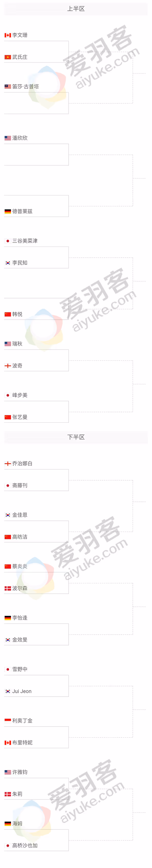Click the USA flag next to 潘欣欣
Image resolution: width=152 pixels, height=868 pixels.
tap(8, 138)
